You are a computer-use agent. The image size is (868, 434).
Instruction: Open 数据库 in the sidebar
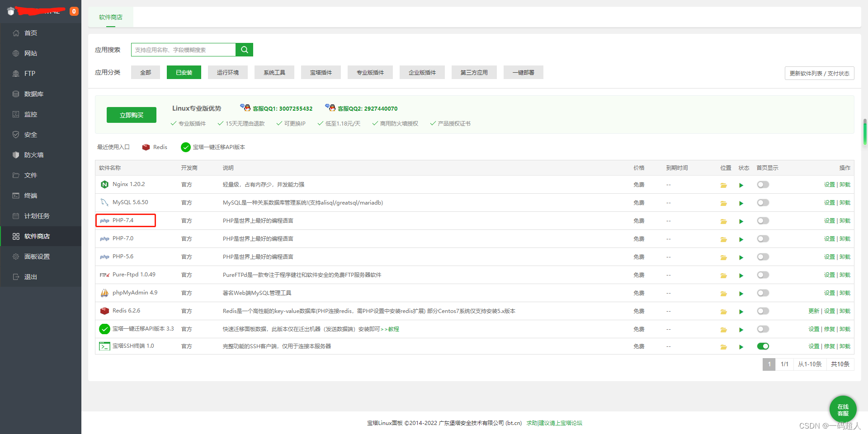(x=41, y=94)
